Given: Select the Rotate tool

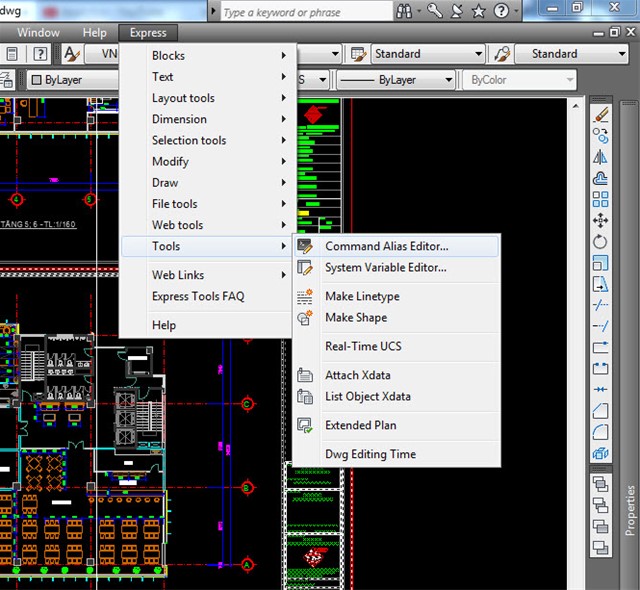Looking at the screenshot, I should (600, 242).
